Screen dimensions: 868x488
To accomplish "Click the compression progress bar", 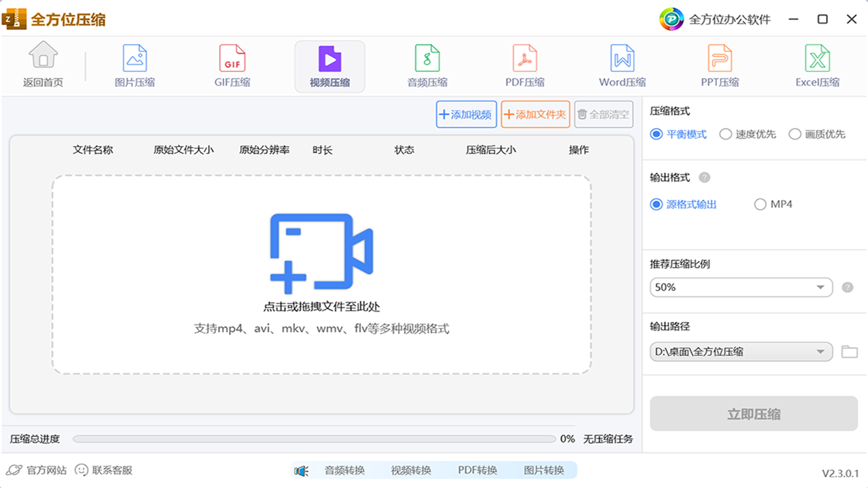I will 314,439.
